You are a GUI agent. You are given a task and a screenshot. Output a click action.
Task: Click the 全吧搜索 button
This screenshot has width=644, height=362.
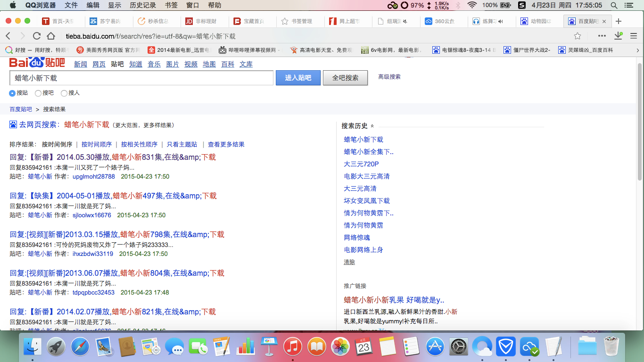[345, 78]
